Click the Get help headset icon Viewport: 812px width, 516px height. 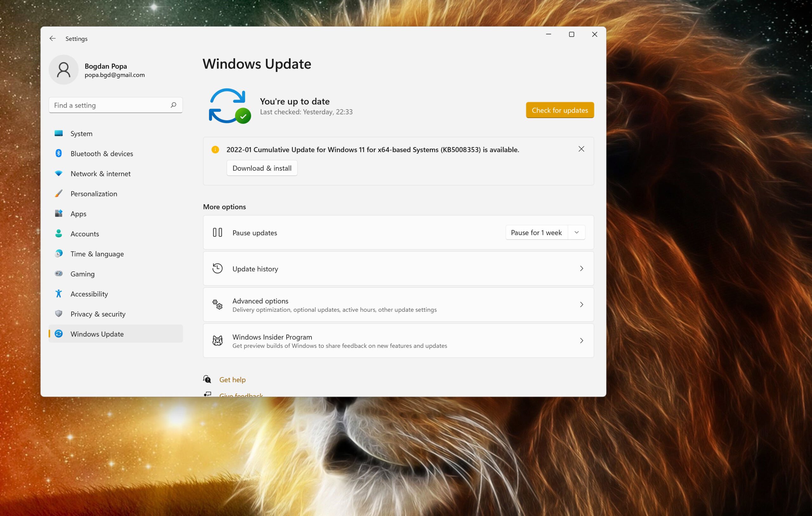point(207,379)
